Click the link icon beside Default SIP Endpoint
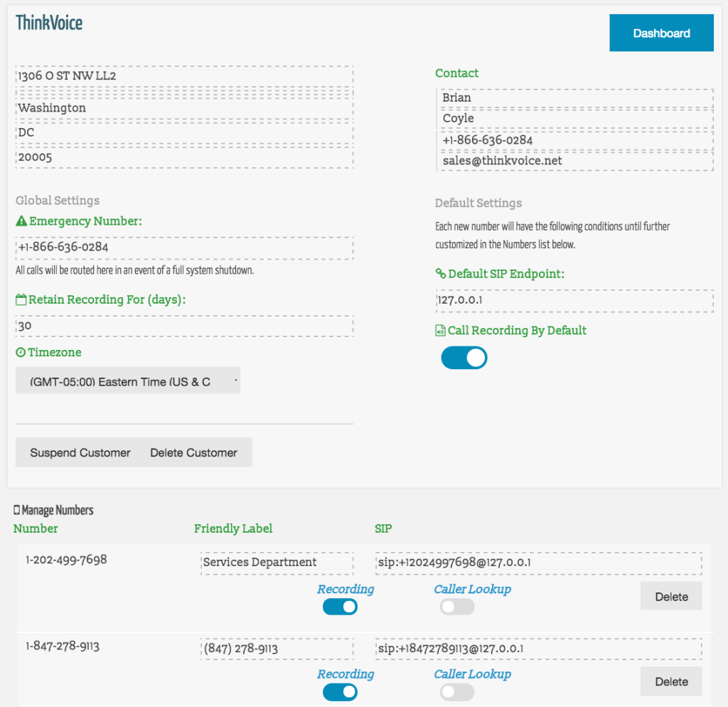 click(441, 274)
